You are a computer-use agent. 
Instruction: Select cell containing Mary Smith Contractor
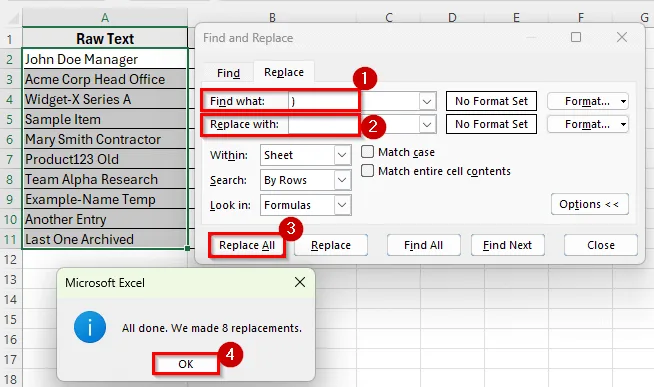(x=105, y=139)
